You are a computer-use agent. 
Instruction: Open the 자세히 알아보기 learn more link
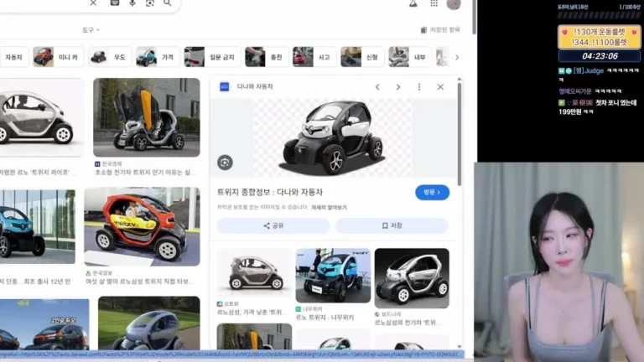click(x=329, y=208)
